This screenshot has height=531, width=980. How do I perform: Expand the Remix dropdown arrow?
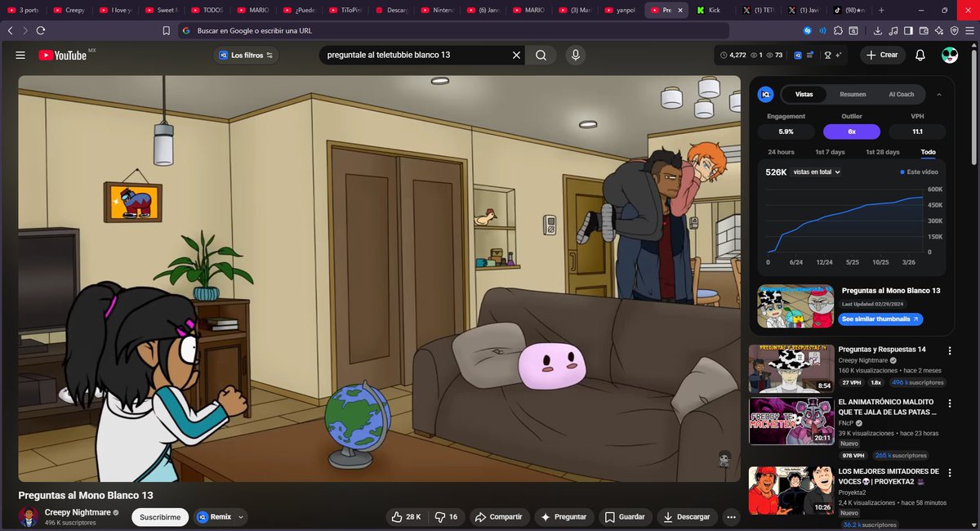(x=239, y=517)
